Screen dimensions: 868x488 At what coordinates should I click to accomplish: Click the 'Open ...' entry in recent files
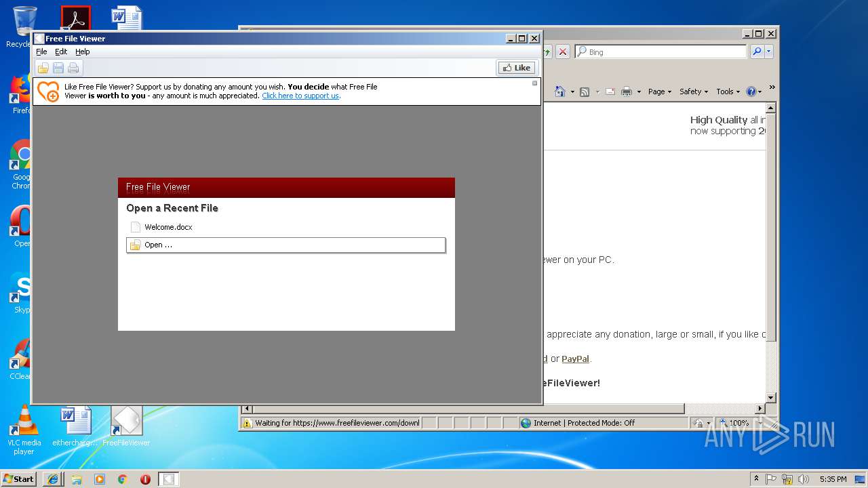click(286, 245)
